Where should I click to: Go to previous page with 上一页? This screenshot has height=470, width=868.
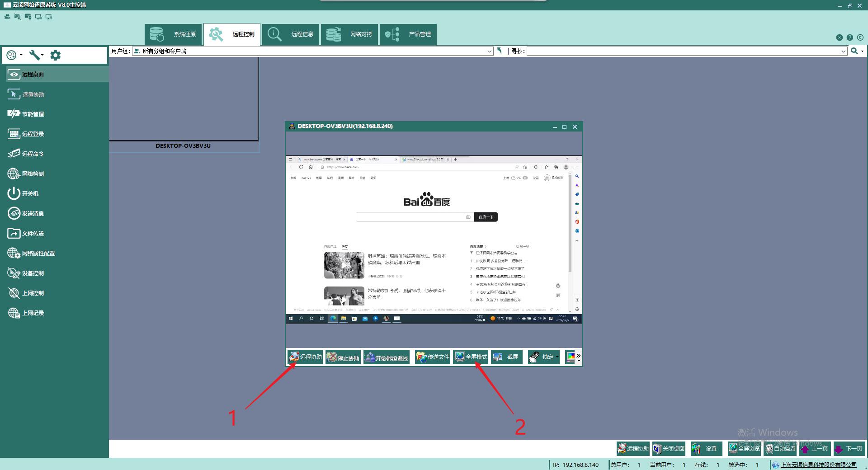click(x=815, y=449)
